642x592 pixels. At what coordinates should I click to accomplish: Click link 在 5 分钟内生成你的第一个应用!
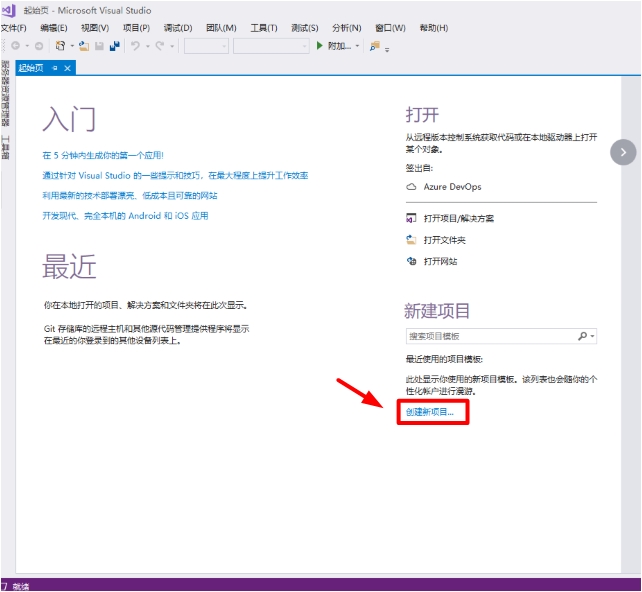(x=103, y=155)
